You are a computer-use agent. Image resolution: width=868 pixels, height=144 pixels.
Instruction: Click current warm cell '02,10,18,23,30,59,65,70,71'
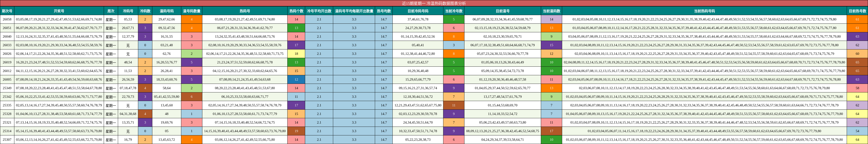pos(502,36)
